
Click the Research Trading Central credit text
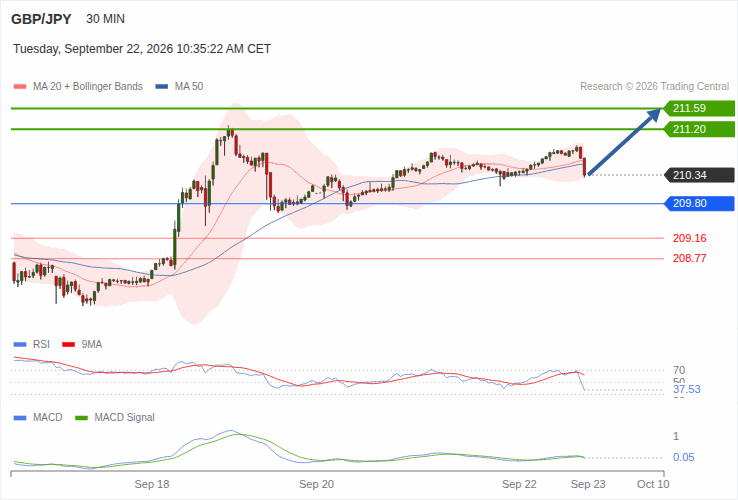(x=654, y=87)
